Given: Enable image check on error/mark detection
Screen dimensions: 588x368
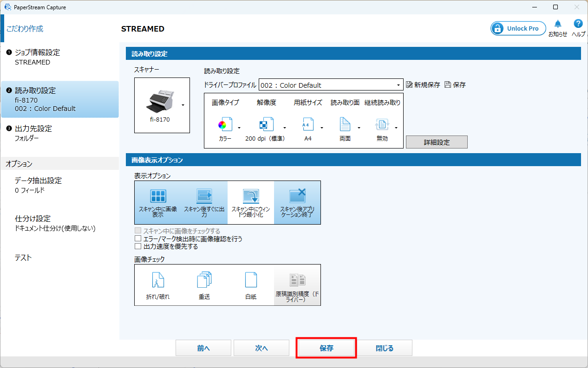Looking at the screenshot, I should pos(138,239).
